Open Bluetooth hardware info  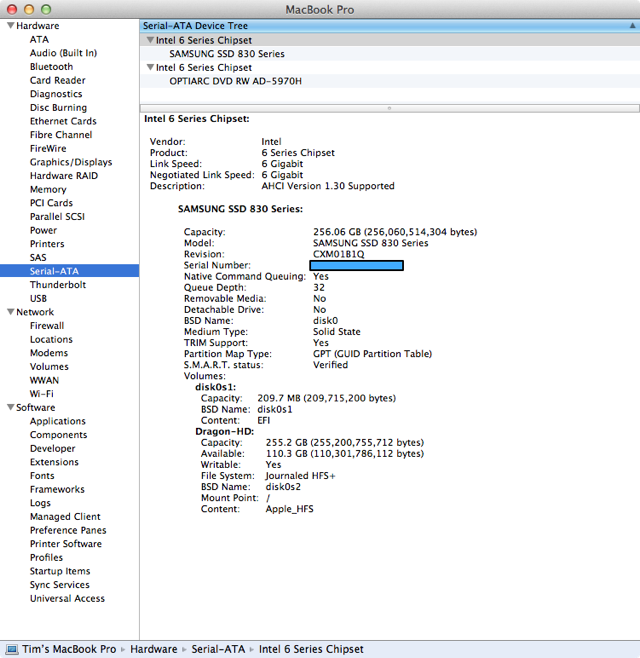[x=51, y=67]
